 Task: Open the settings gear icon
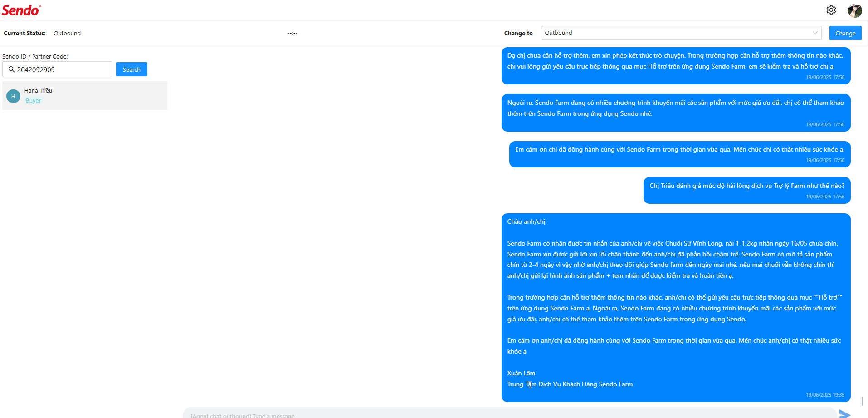(831, 10)
